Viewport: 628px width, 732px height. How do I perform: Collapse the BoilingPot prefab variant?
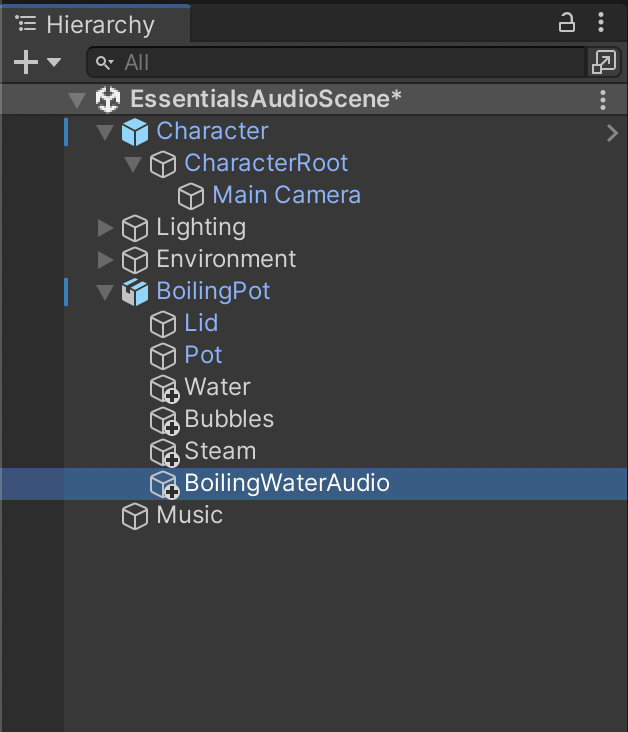click(105, 291)
